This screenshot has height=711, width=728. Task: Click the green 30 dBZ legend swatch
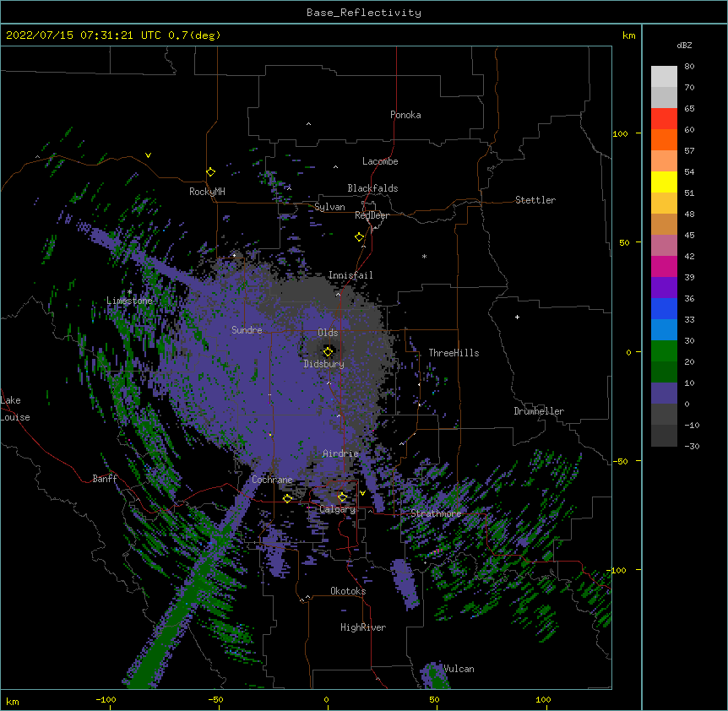coord(664,351)
